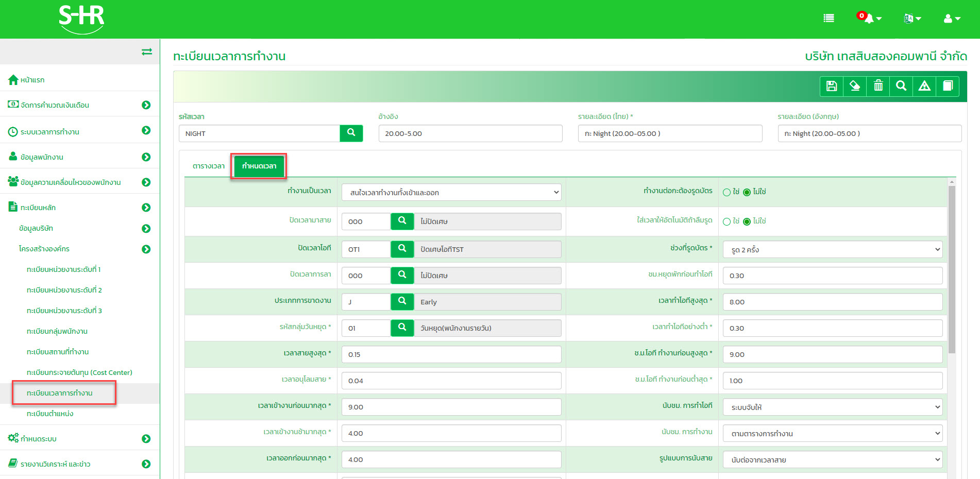The height and width of the screenshot is (479, 980).
Task: Click the trash delete icon
Action: pos(878,86)
